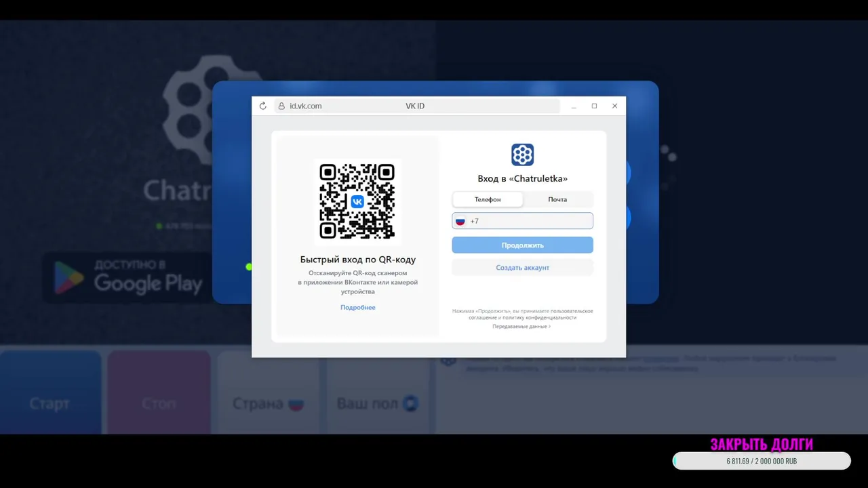Minimize the VK ID window
Viewport: 868px width, 488px height.
coord(574,106)
